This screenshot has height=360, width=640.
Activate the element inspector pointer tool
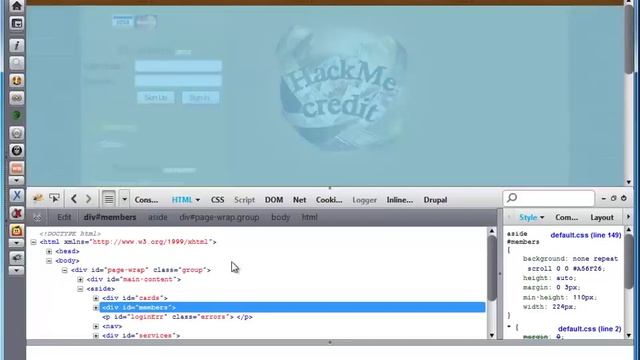54,199
